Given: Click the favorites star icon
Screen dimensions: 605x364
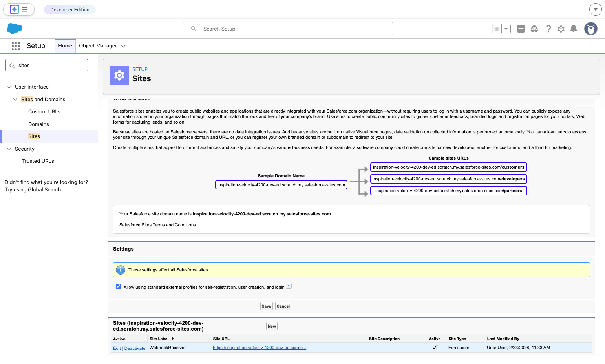Looking at the screenshot, I should tap(497, 29).
